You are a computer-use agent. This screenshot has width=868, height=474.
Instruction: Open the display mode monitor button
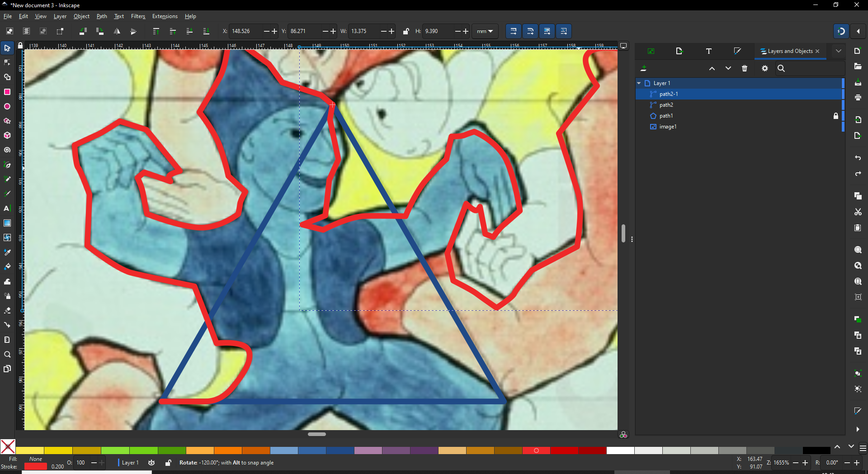pyautogui.click(x=623, y=46)
